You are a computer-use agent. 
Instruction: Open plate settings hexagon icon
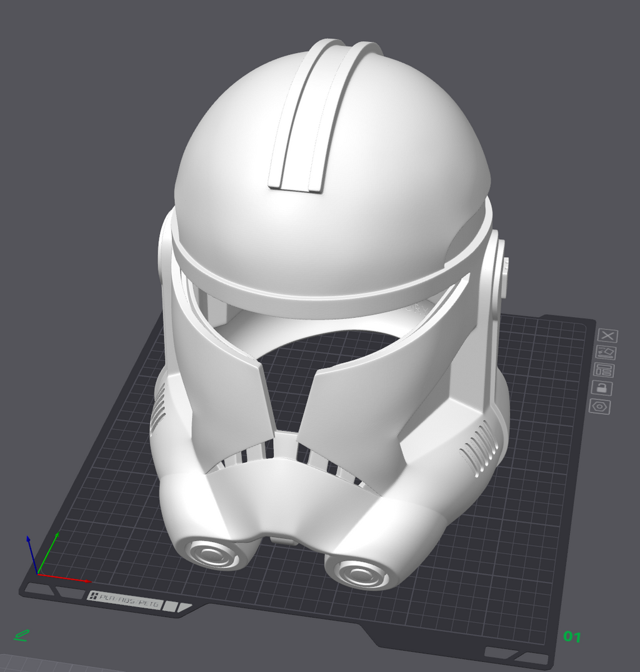(599, 407)
